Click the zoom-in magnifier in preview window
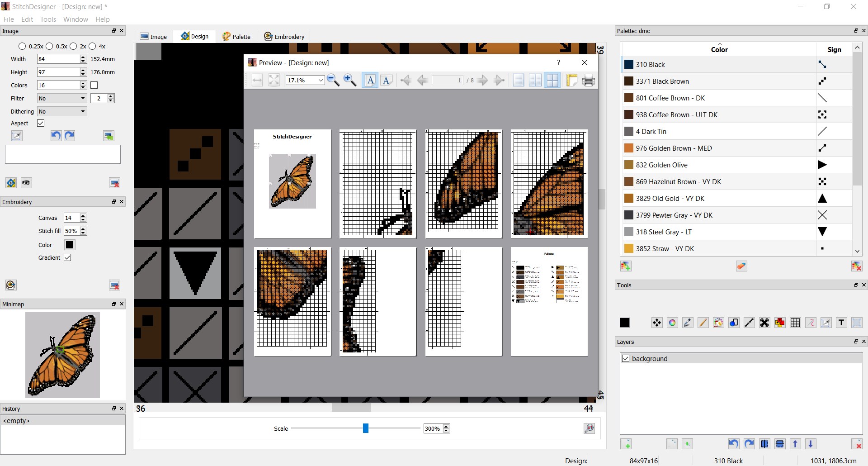 [x=350, y=80]
